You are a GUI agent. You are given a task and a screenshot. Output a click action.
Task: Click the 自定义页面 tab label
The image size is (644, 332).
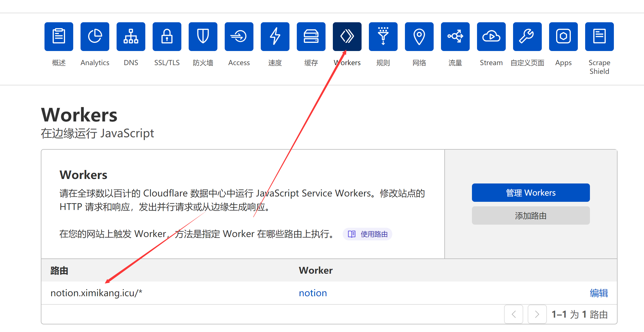point(527,63)
